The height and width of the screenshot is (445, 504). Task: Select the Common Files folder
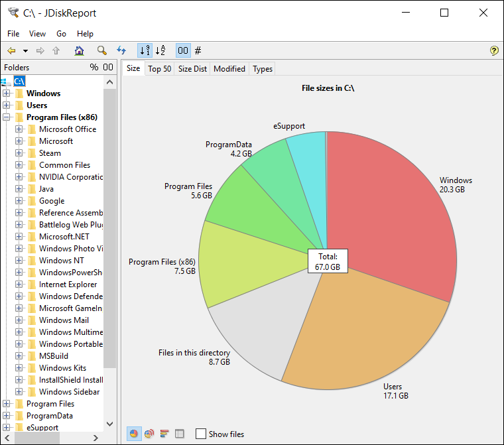point(64,165)
